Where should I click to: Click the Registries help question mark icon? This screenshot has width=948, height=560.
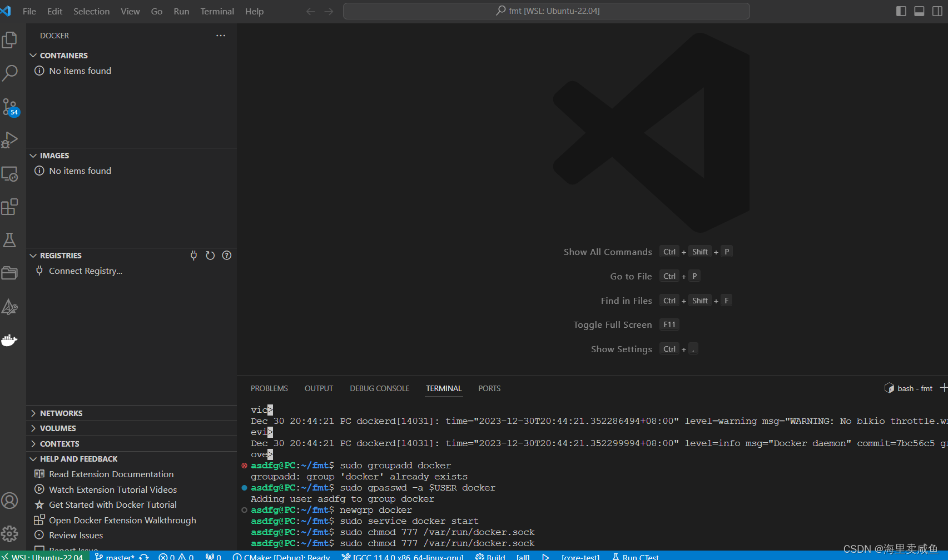click(226, 255)
